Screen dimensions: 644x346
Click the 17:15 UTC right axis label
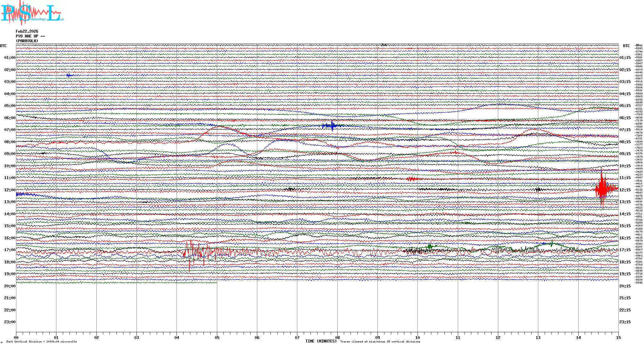625,250
